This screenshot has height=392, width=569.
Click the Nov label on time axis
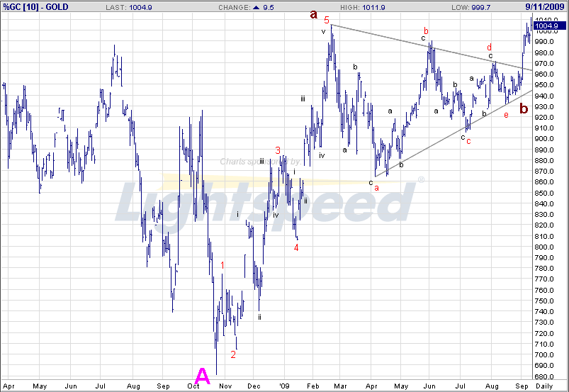click(x=225, y=386)
